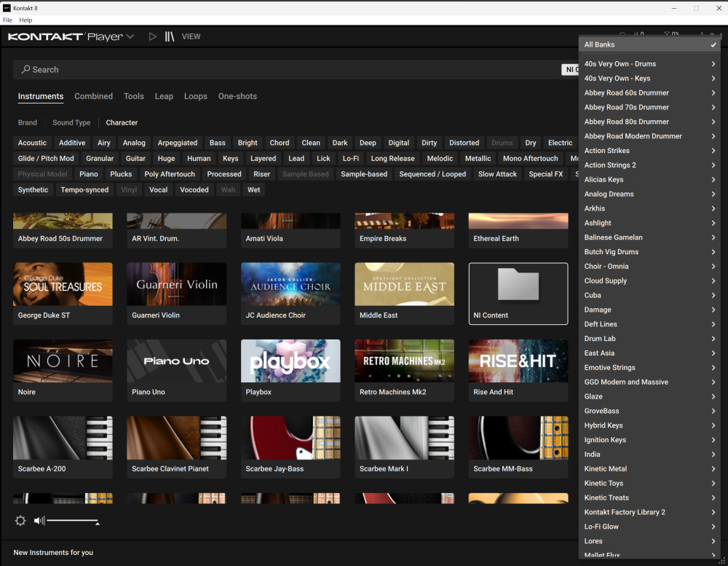Viewport: 728px width, 566px height.
Task: Switch to the Instruments tab
Action: pos(40,96)
